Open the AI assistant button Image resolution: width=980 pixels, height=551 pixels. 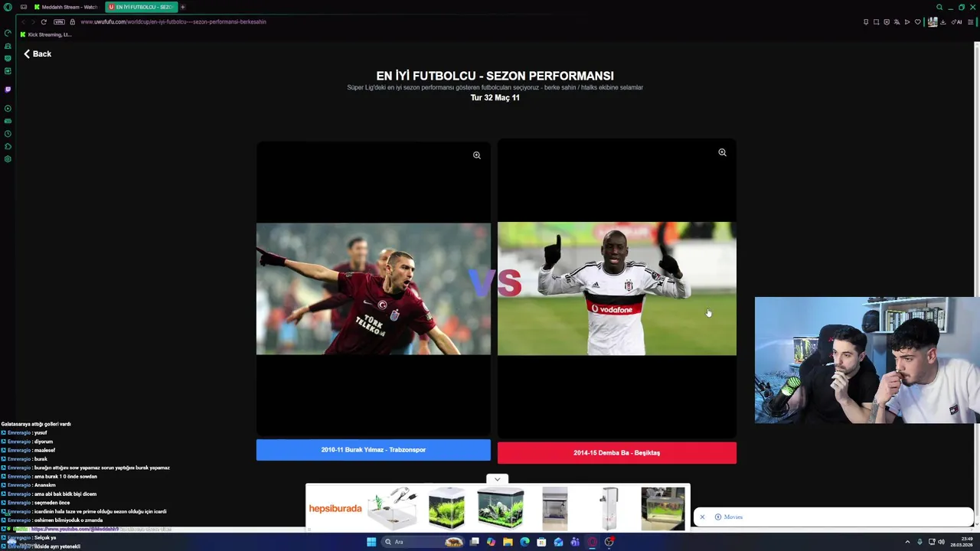click(956, 22)
